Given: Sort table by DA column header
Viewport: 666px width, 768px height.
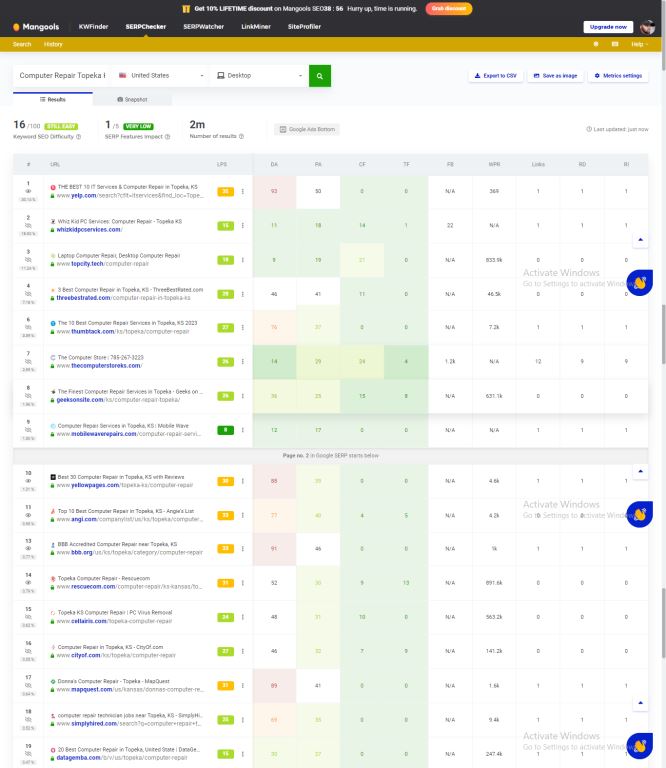Looking at the screenshot, I should 274,165.
